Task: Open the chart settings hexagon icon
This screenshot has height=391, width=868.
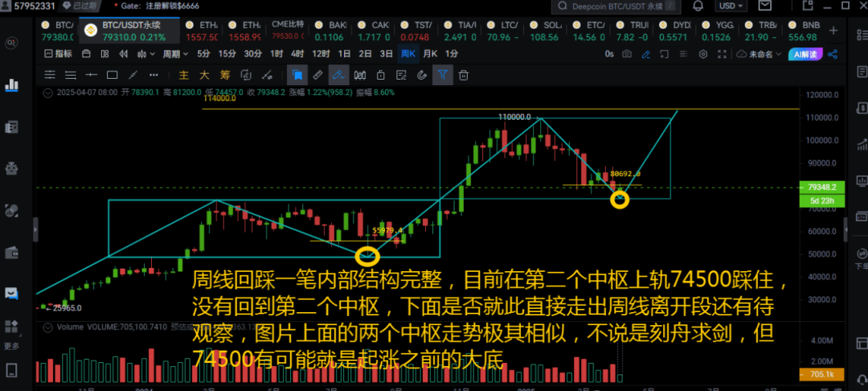Action: (x=703, y=54)
